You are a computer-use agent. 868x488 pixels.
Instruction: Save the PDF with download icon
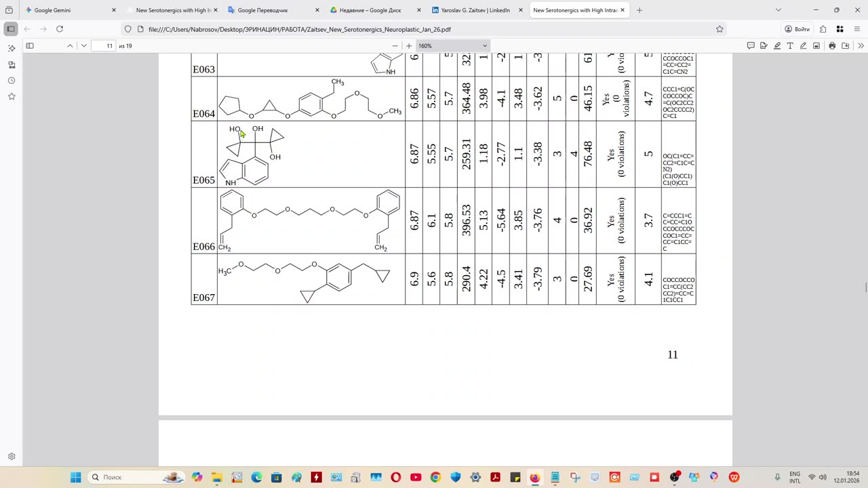846,45
